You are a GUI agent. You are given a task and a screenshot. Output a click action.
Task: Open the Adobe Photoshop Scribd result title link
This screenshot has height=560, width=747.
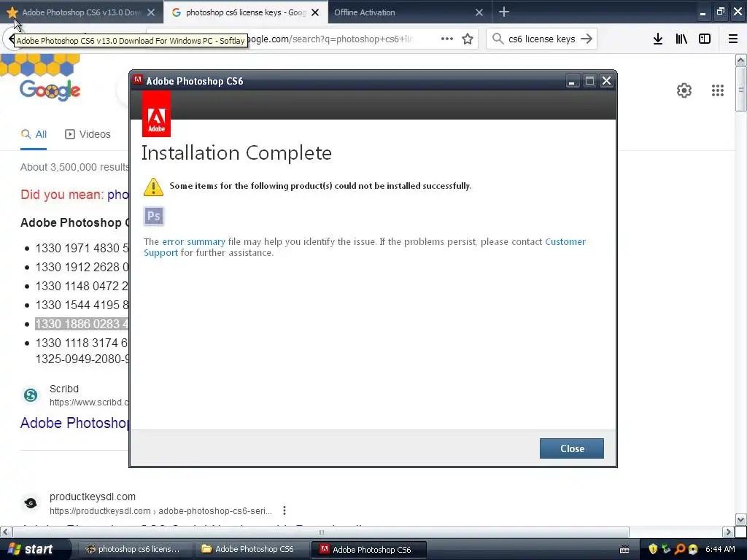(x=74, y=423)
